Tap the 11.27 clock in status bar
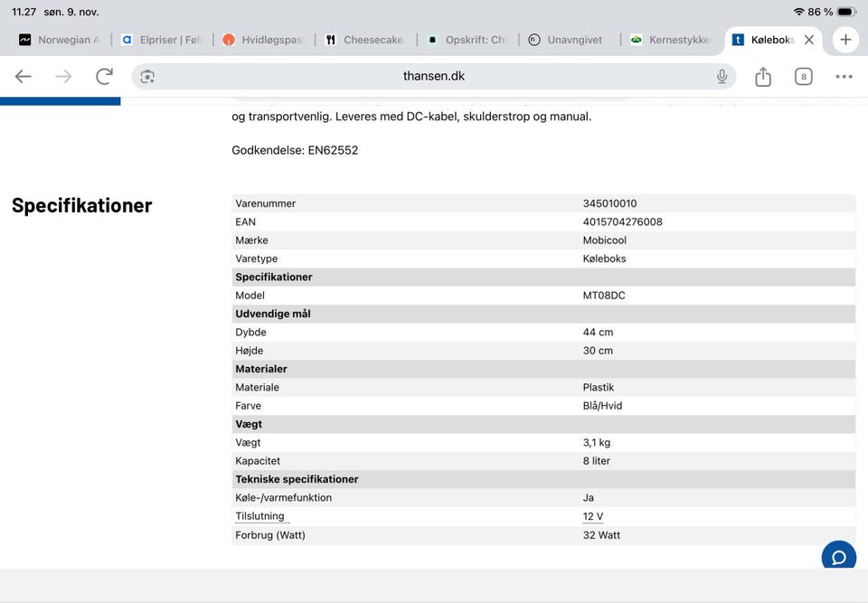 click(x=24, y=12)
